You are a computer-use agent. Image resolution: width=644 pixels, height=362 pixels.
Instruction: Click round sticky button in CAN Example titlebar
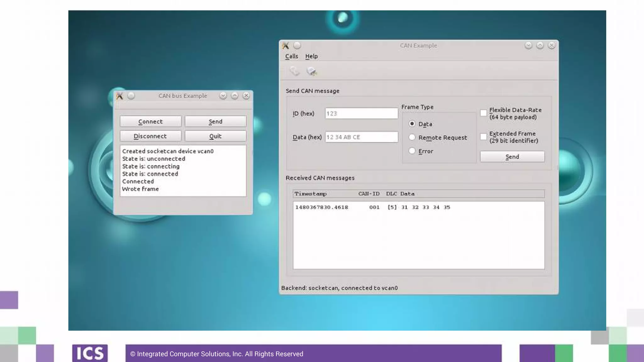click(x=297, y=46)
